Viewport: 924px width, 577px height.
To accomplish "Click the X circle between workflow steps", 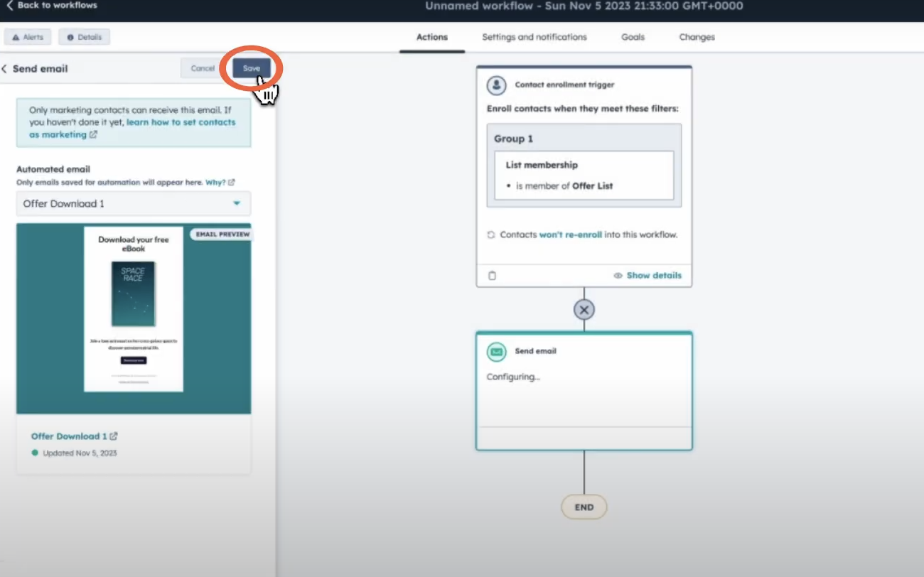I will click(584, 310).
